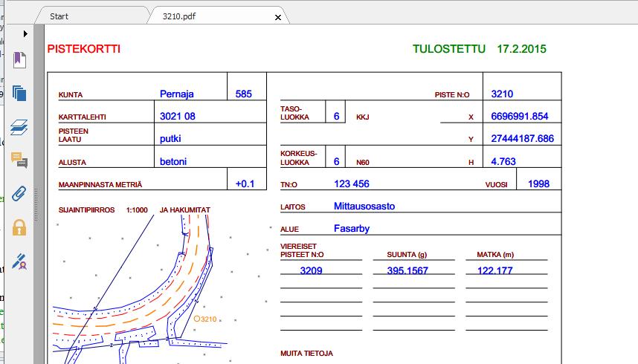This screenshot has height=364, width=638.
Task: Open the Pages thumbnails panel icon
Action: point(19,94)
